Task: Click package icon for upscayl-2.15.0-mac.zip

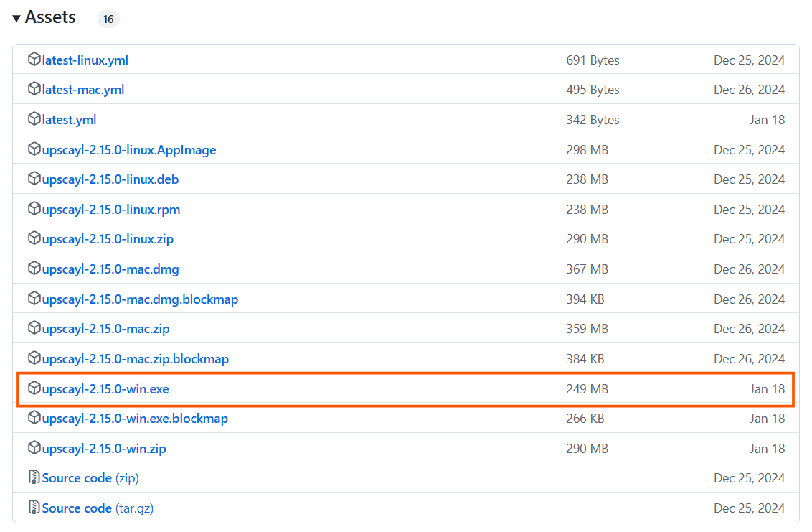Action: coord(34,328)
